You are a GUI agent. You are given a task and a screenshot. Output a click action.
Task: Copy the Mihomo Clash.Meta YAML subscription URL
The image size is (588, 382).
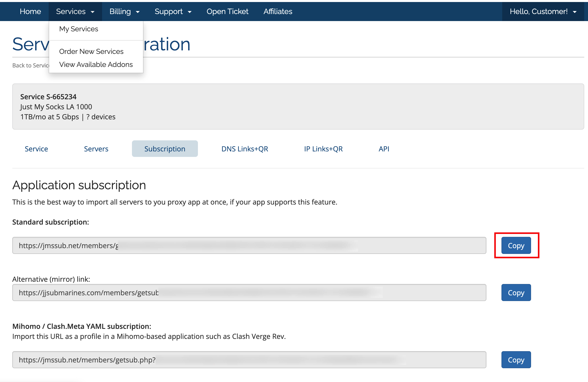point(516,360)
